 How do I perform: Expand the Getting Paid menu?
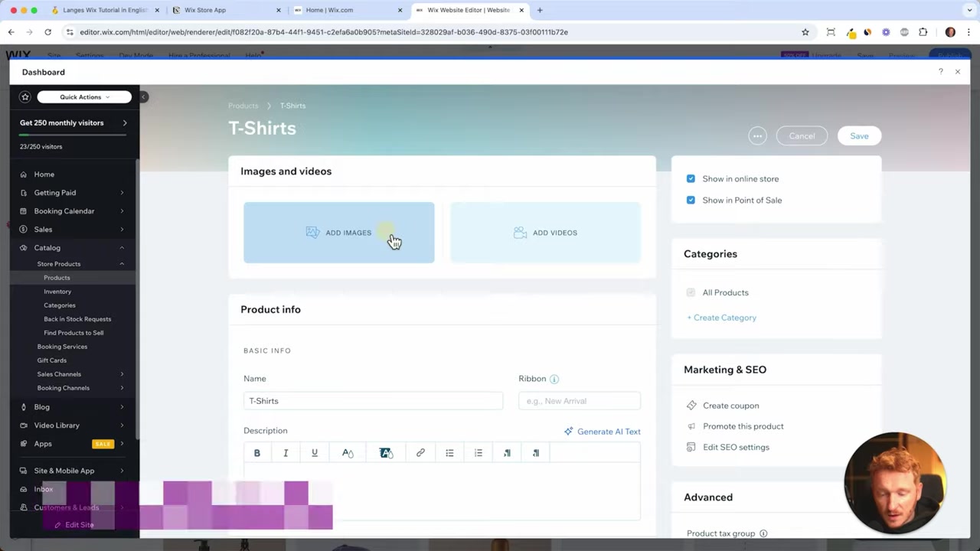(122, 193)
